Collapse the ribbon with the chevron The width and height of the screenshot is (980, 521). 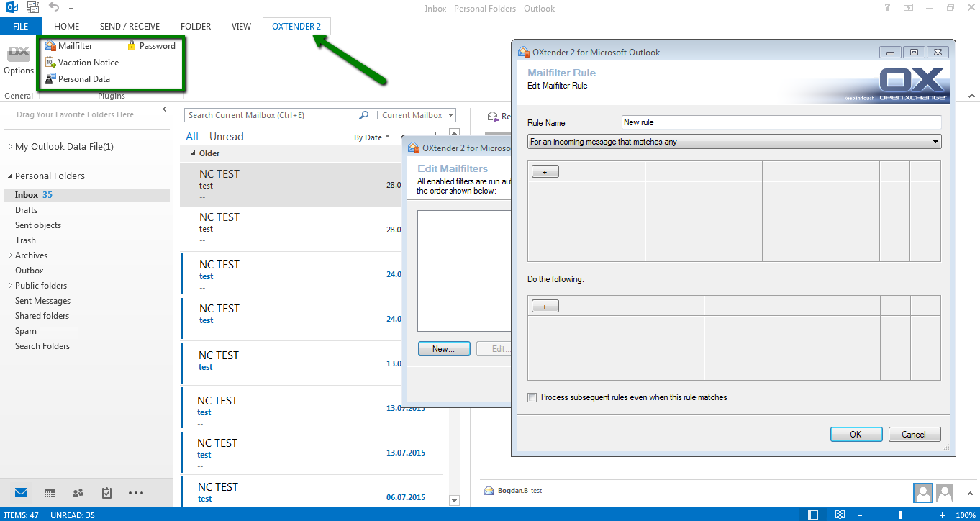coord(971,96)
